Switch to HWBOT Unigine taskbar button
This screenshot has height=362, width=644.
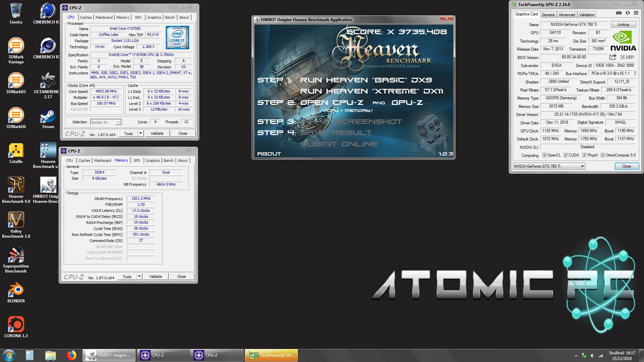pos(109,355)
